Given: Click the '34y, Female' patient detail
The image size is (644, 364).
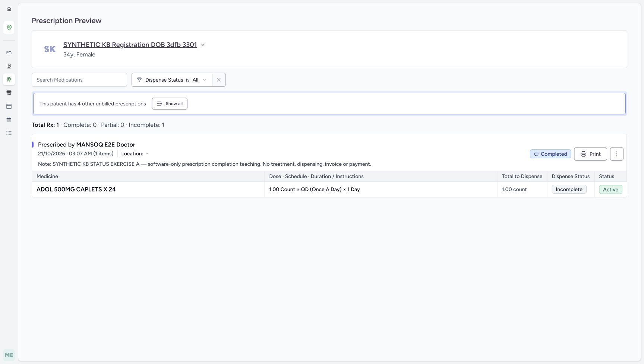Looking at the screenshot, I should coord(79,54).
